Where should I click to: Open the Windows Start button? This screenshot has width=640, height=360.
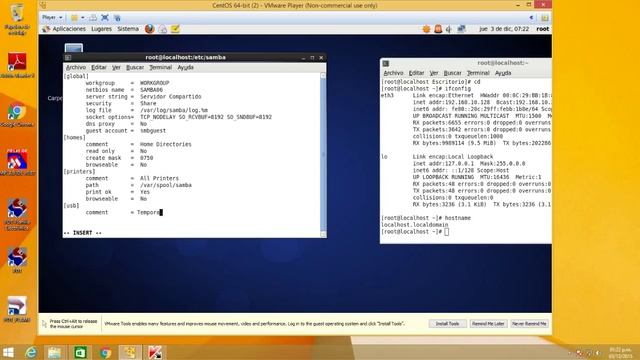(8, 353)
